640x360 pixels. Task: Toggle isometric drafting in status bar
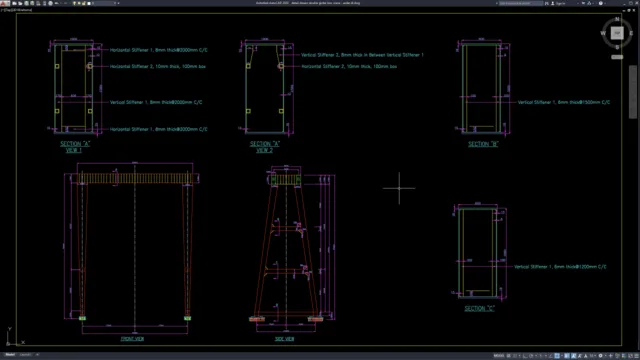540,356
